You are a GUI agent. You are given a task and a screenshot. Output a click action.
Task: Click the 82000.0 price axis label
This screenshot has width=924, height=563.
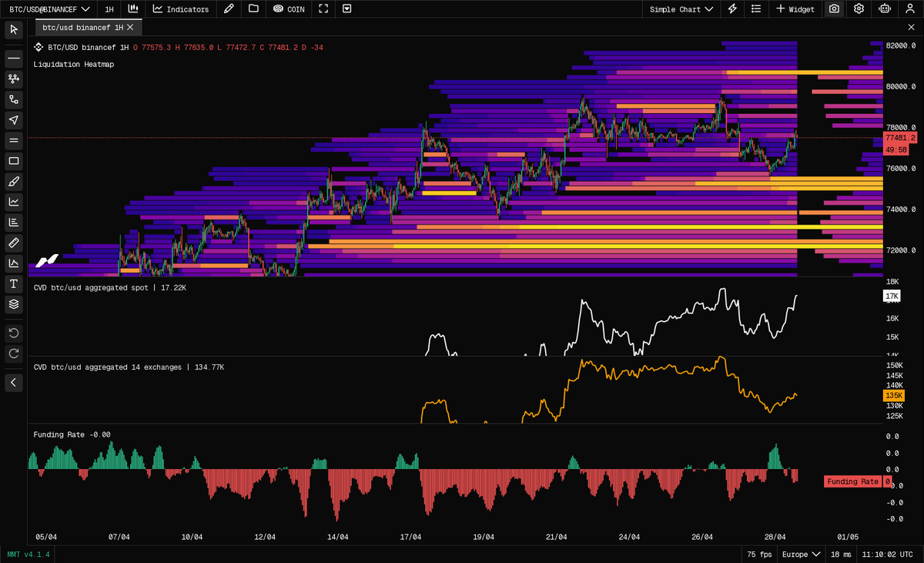(x=901, y=46)
